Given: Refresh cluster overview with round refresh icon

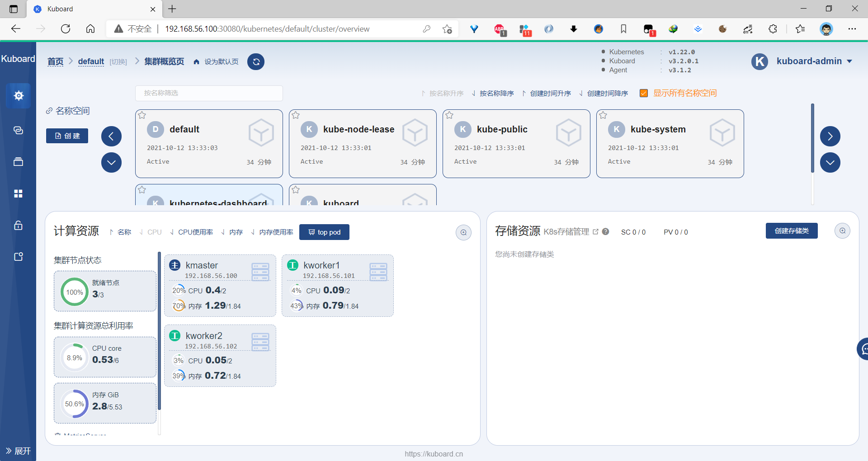Looking at the screenshot, I should tap(256, 61).
